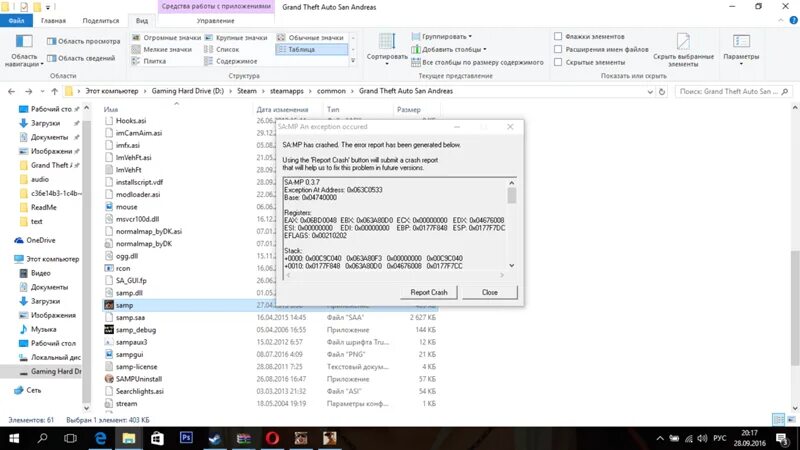This screenshot has height=450, width=800.
Task: Select the Searchlights.asi file
Action: pos(139,391)
